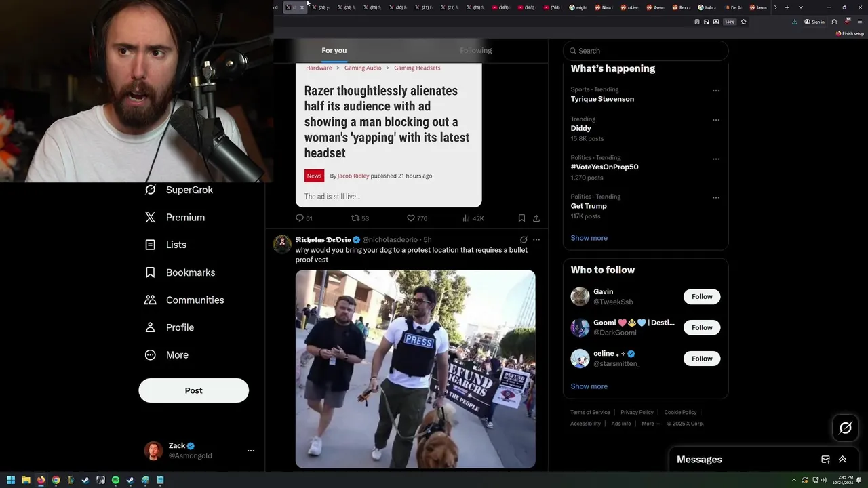Switch to the For you tab
The width and height of the screenshot is (868, 488).
coord(334,50)
